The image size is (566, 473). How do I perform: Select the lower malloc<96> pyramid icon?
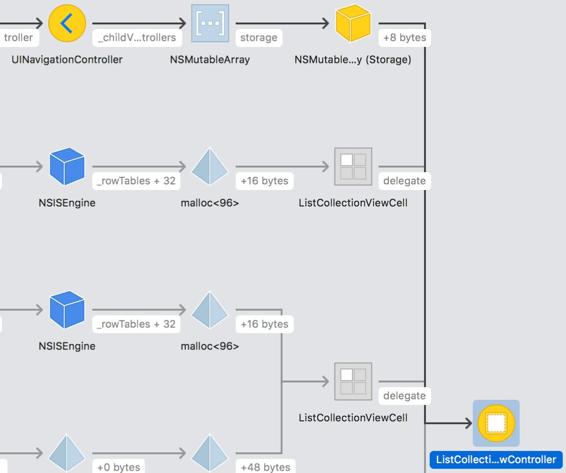click(x=210, y=310)
